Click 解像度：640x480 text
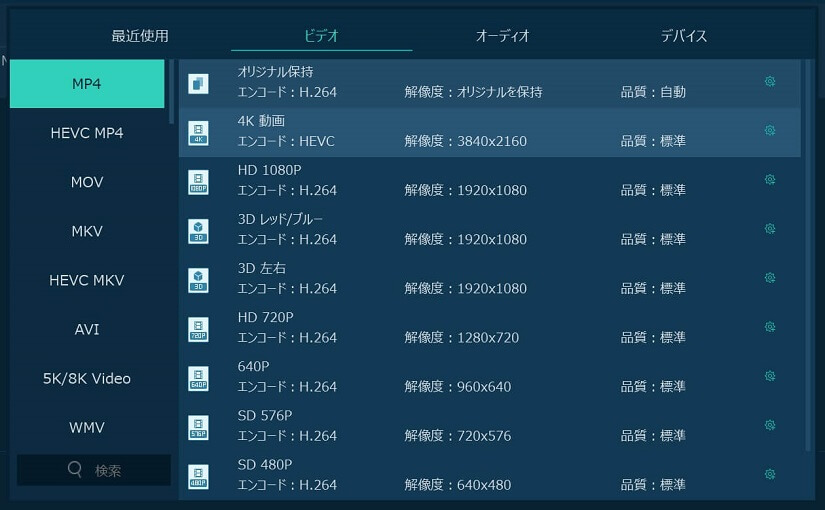Screen dimensions: 825x510 coord(458,485)
